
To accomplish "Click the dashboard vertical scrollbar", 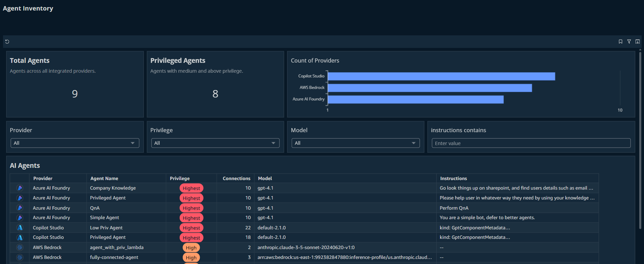I will coord(640,140).
